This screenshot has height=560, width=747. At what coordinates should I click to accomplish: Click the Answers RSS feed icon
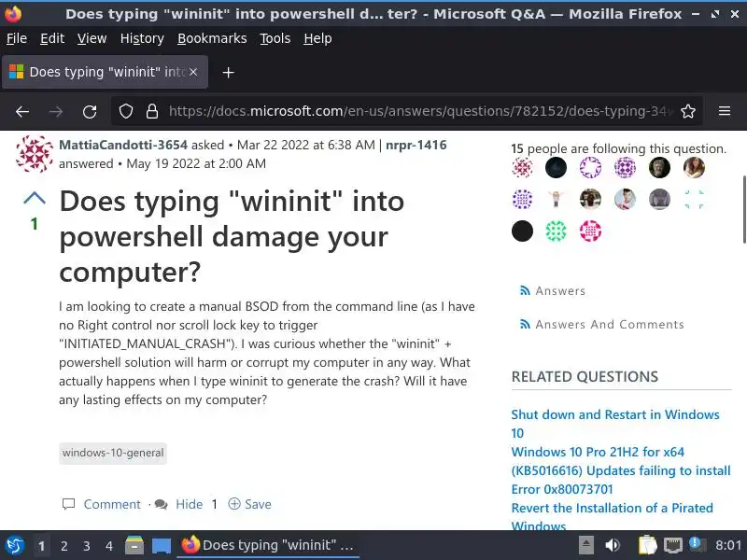point(525,290)
